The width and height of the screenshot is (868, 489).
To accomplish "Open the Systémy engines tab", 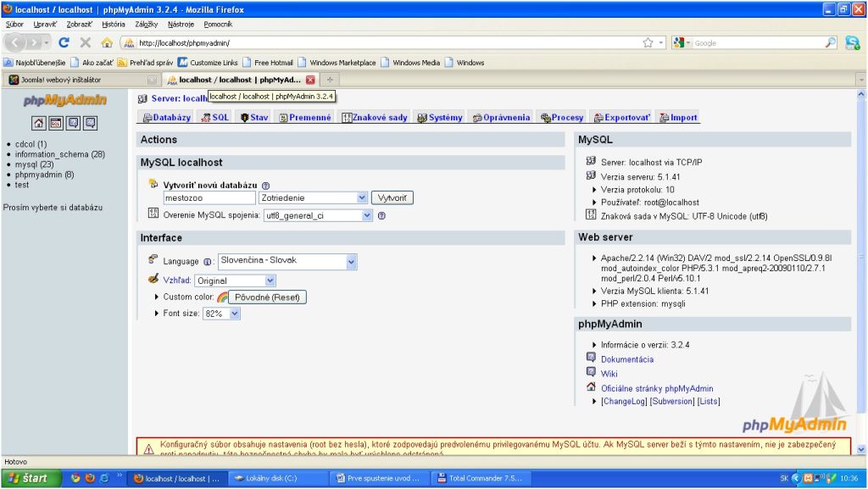I will click(440, 117).
